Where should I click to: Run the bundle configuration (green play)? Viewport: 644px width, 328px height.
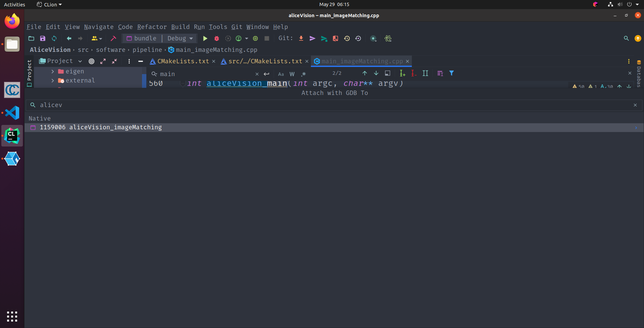tap(205, 38)
